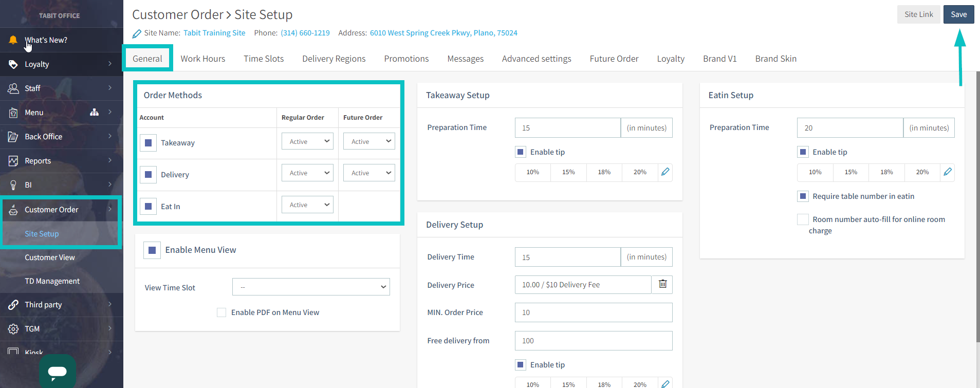Image resolution: width=980 pixels, height=388 pixels.
Task: Click the What's New bell icon
Action: 13,40
